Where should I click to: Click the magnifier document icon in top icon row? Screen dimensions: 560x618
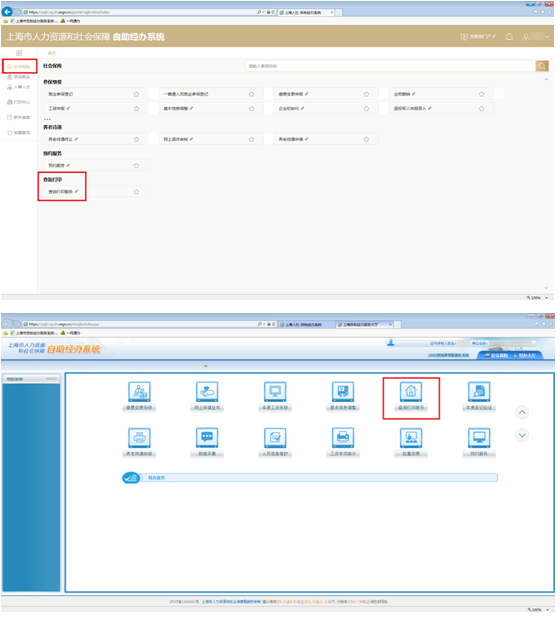pos(481,394)
